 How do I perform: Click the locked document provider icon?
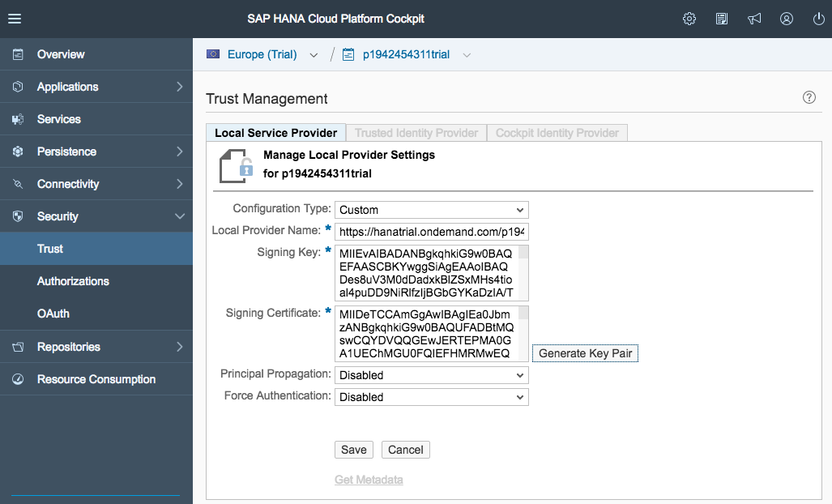[236, 166]
